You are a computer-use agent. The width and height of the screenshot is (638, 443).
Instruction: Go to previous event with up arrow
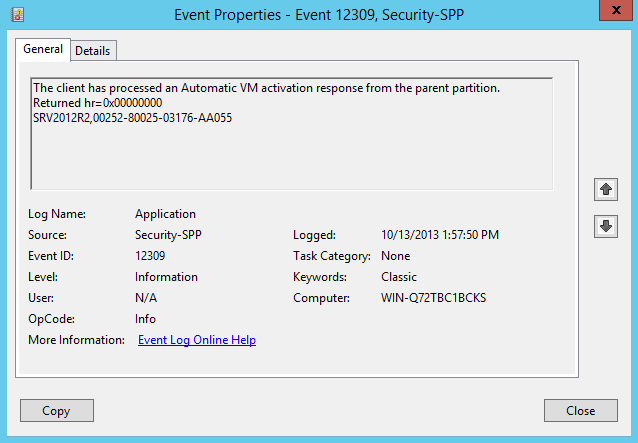click(x=605, y=189)
